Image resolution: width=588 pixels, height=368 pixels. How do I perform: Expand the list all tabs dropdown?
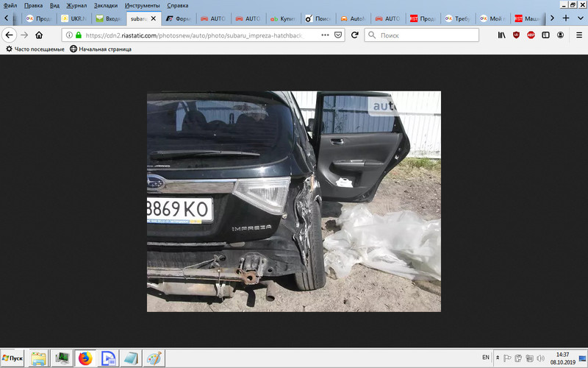tap(579, 18)
